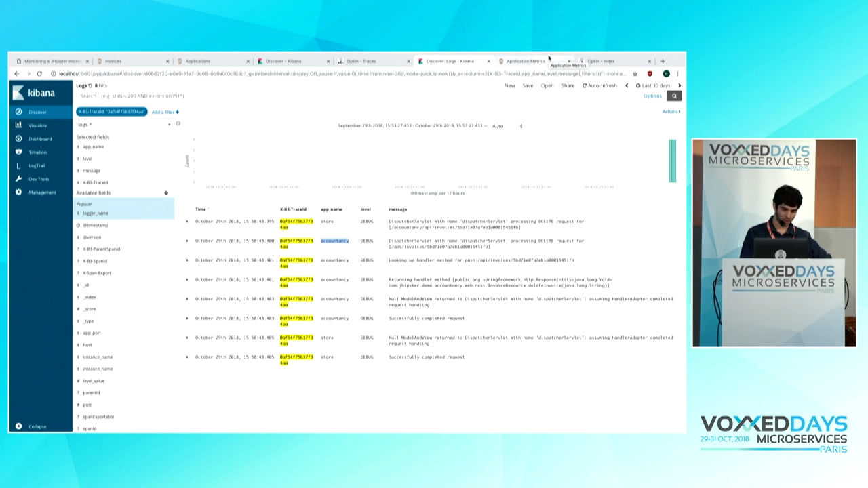Click the X-B3-TraceId filter pill
The width and height of the screenshot is (868, 488).
[x=111, y=112]
